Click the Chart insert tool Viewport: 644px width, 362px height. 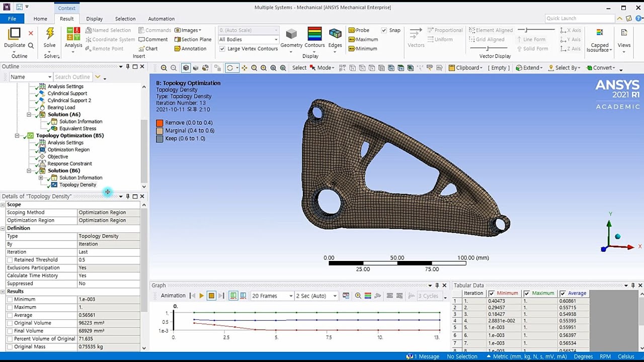pos(148,49)
